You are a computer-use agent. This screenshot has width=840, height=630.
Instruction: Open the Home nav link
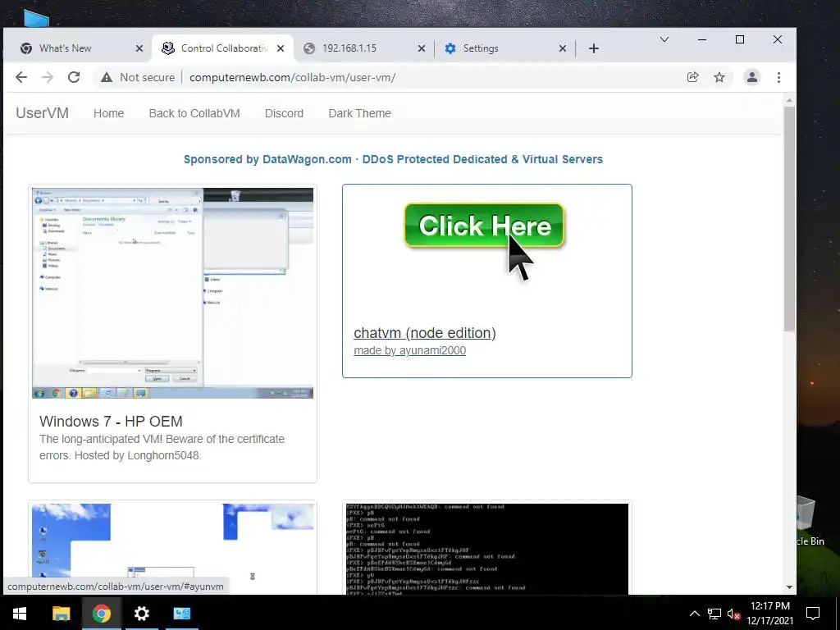coord(109,113)
